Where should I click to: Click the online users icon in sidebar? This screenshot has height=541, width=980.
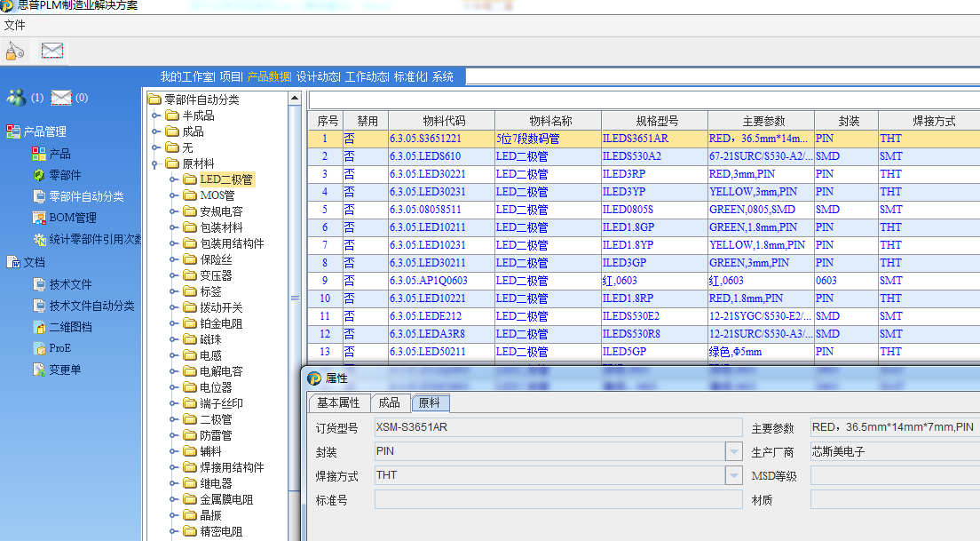tap(16, 98)
